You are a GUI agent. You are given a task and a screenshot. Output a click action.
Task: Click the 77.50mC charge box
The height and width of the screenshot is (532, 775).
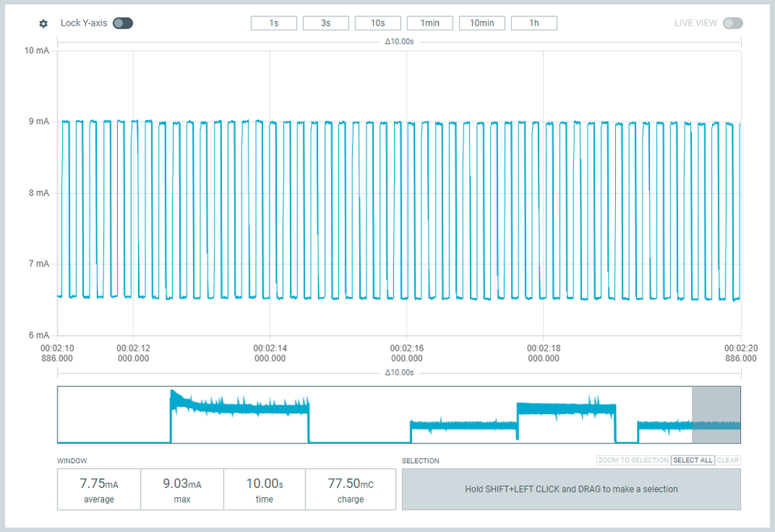(x=351, y=489)
